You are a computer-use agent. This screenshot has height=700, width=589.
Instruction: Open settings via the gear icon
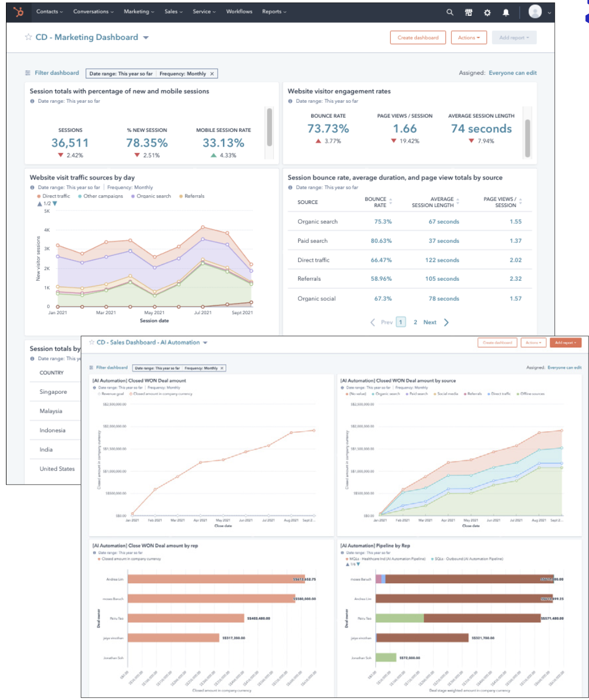pyautogui.click(x=487, y=12)
